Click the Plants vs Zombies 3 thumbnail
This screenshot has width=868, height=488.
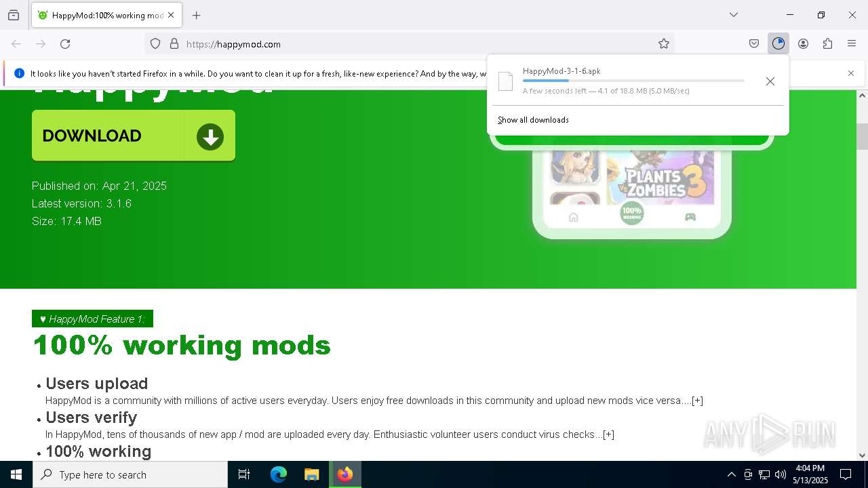tap(660, 176)
